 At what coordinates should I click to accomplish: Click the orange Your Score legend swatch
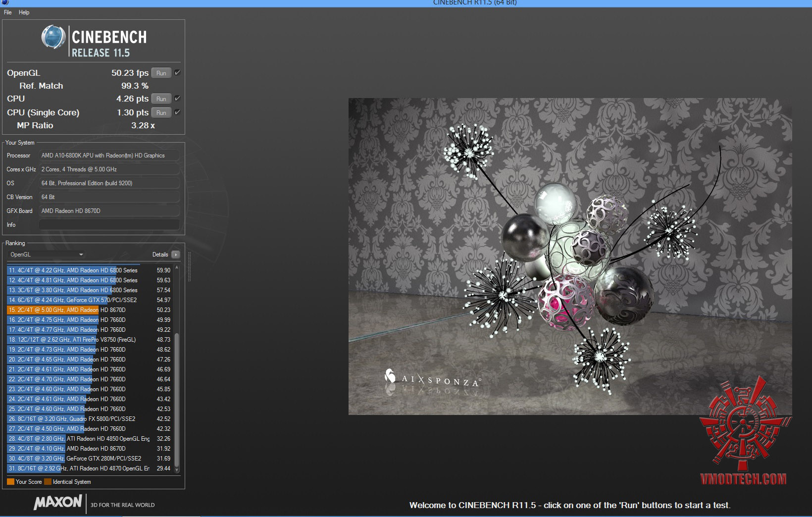tap(10, 482)
